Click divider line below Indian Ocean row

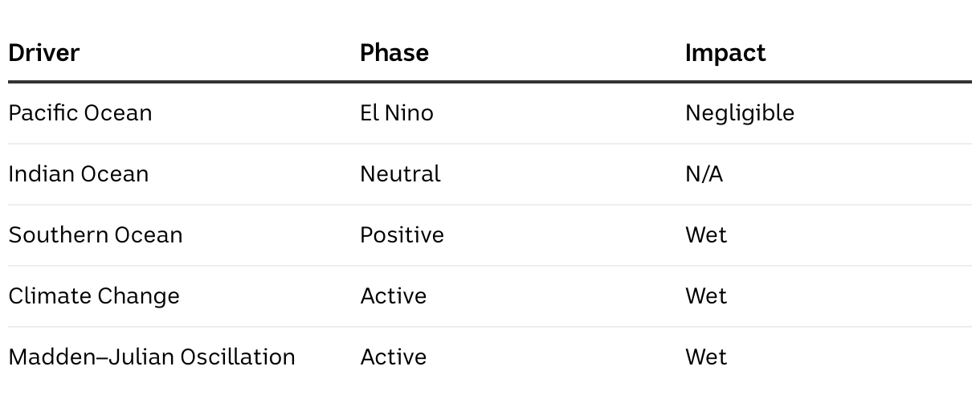tap(490, 205)
